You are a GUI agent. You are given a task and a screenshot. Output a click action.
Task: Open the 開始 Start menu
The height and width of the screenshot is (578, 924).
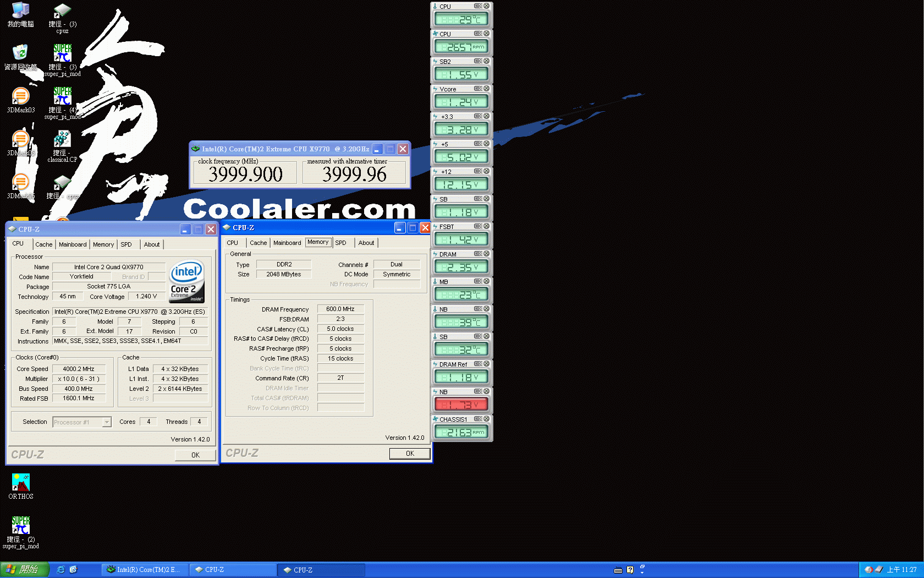pyautogui.click(x=24, y=570)
